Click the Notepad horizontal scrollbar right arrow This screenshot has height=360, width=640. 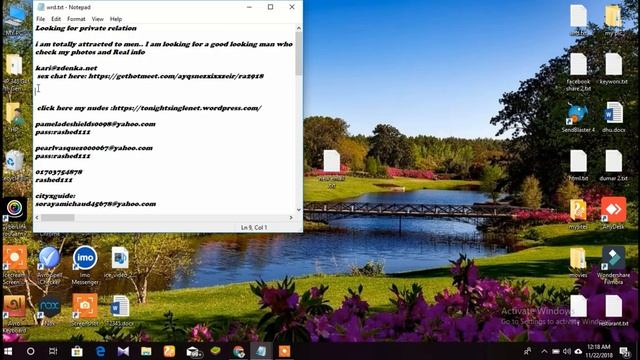click(x=291, y=218)
